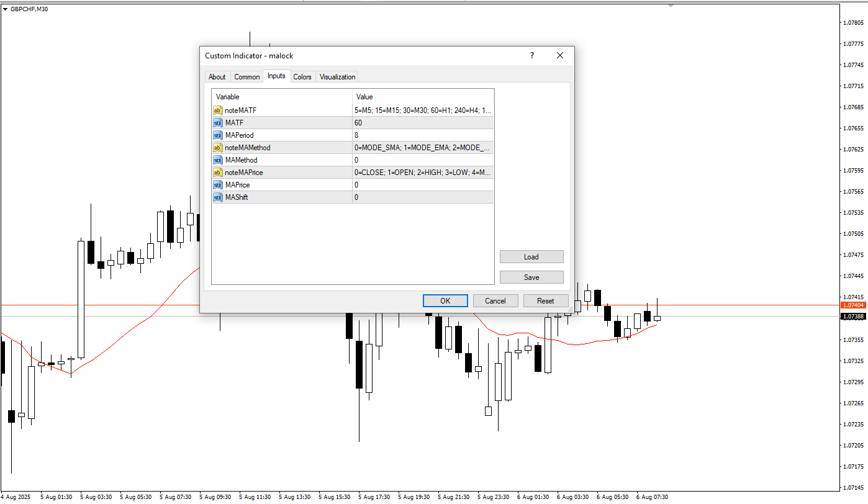Click the Value column header
Image resolution: width=868 pixels, height=504 pixels.
[423, 97]
